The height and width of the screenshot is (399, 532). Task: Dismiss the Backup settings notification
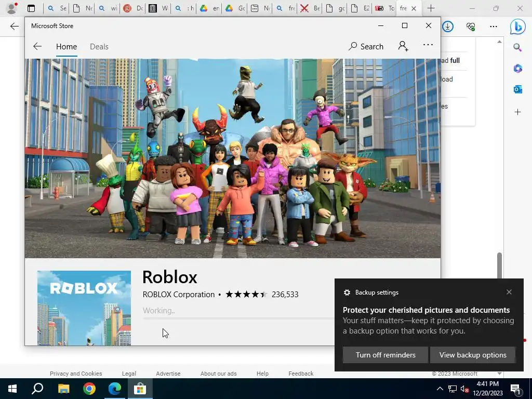point(509,292)
